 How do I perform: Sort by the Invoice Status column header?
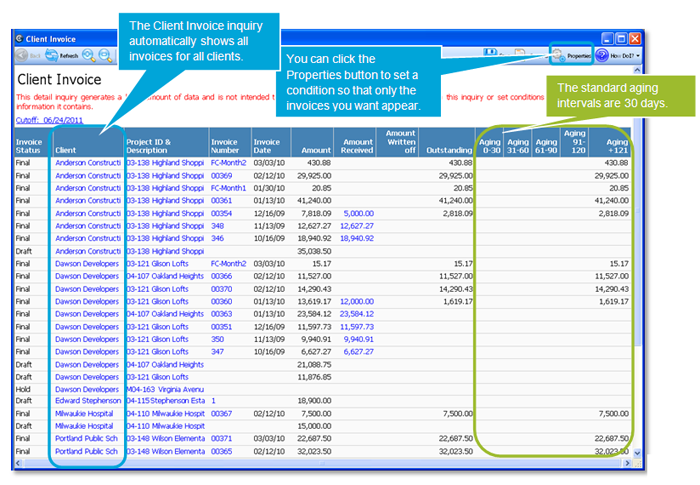[x=29, y=145]
